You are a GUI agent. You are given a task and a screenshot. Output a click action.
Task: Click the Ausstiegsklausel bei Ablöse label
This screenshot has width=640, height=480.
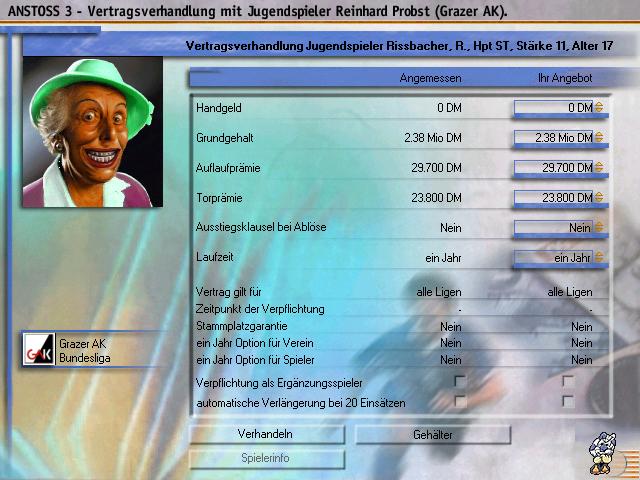point(261,227)
